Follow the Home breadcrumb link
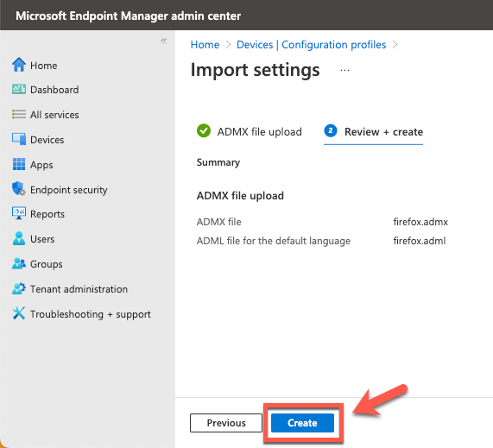 coord(205,45)
